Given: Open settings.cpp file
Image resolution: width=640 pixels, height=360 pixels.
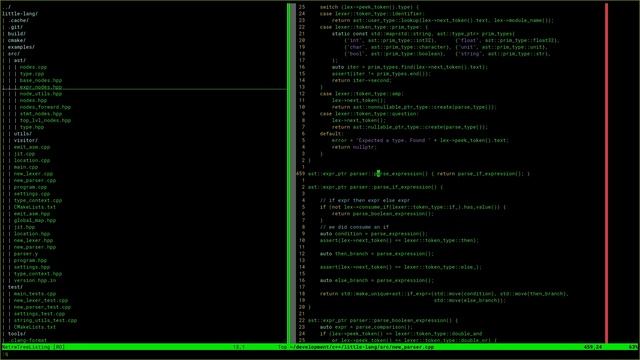Looking at the screenshot, I should point(32,194).
